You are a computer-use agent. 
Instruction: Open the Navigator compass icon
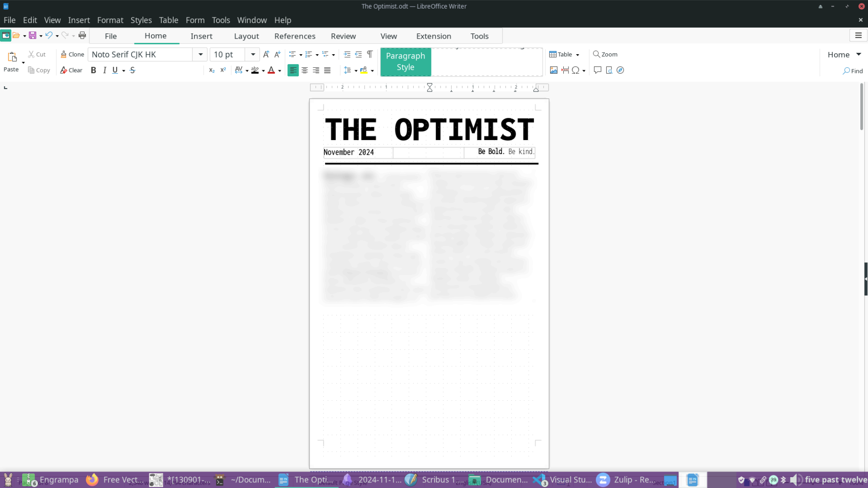click(x=620, y=70)
